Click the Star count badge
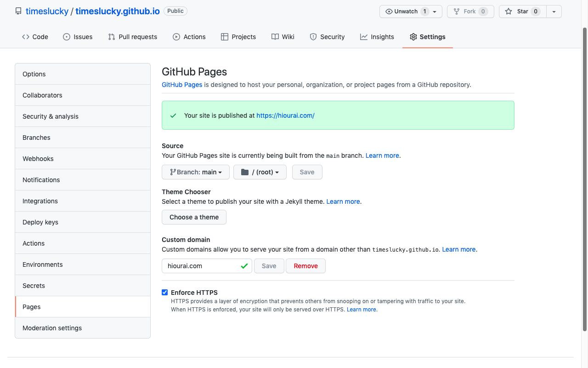588x368 pixels. click(x=536, y=11)
